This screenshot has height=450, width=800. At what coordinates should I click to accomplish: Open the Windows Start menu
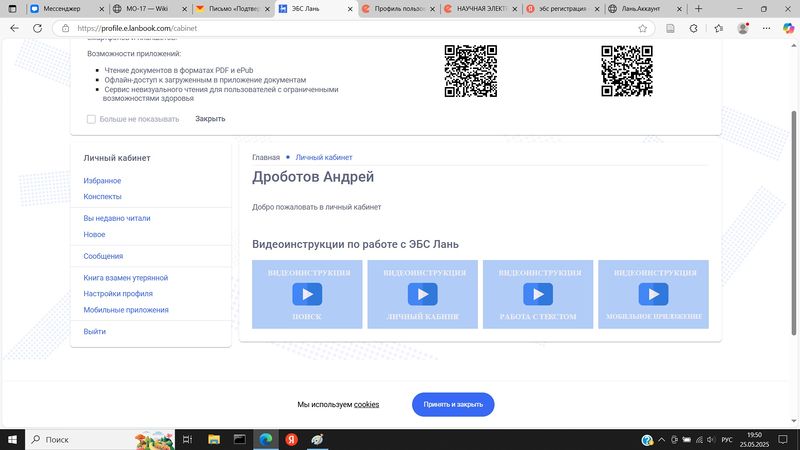[14, 440]
